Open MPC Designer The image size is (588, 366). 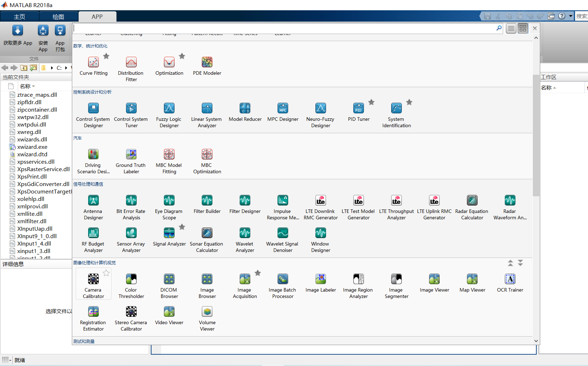click(x=283, y=112)
